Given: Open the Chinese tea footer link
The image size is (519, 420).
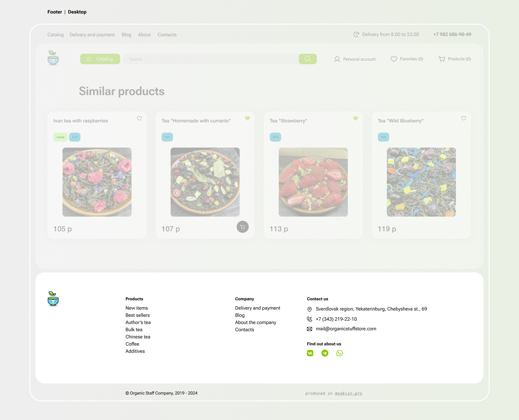Looking at the screenshot, I should coord(138,337).
